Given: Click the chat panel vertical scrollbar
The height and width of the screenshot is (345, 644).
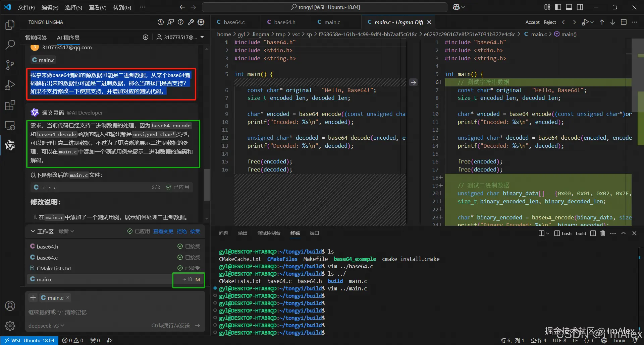Looking at the screenshot, I should (x=207, y=184).
